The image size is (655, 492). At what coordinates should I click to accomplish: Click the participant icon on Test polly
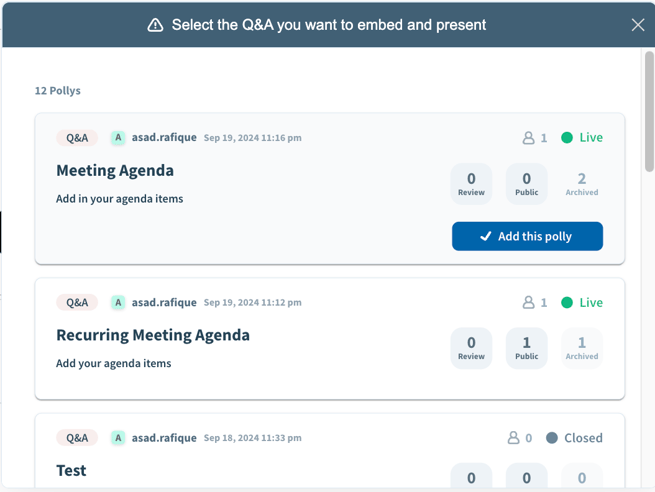tap(513, 438)
